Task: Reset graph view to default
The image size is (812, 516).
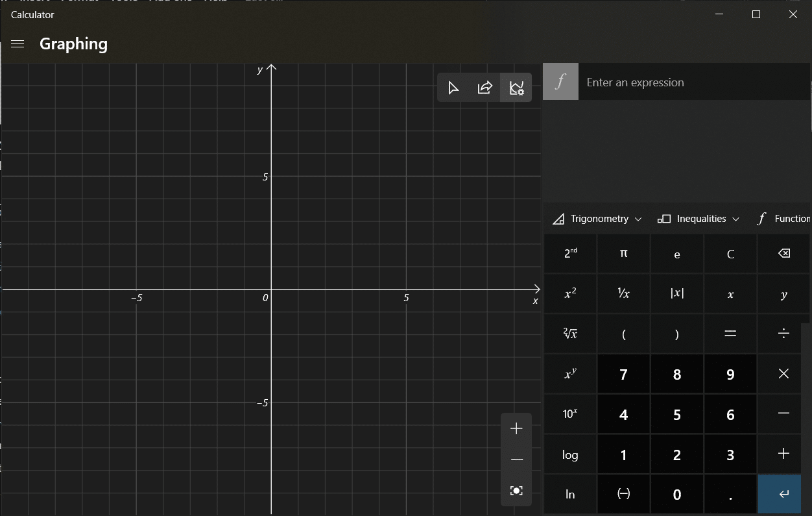Action: (516, 491)
